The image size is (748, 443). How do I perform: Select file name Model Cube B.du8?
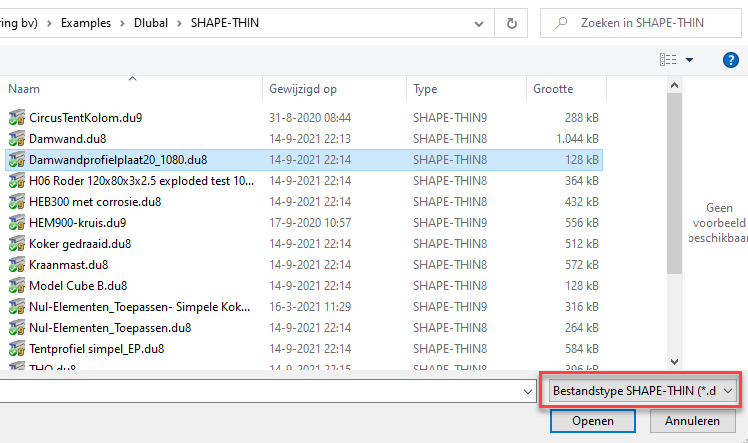point(78,286)
